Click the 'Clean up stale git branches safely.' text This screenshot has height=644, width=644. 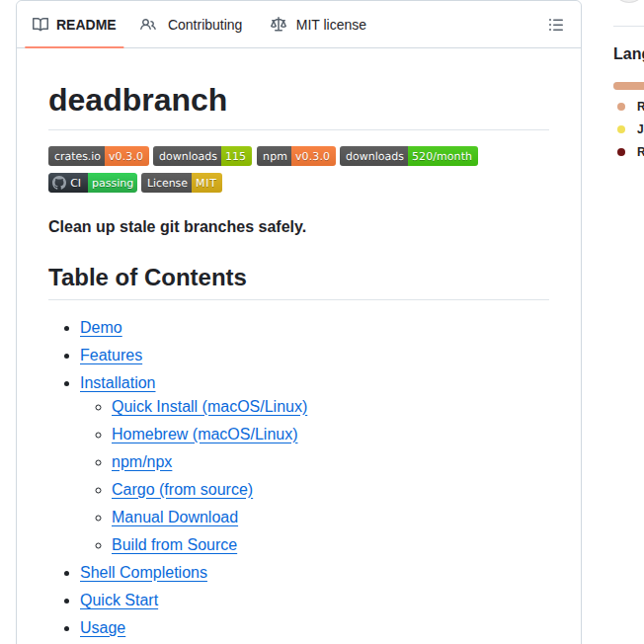tap(178, 227)
